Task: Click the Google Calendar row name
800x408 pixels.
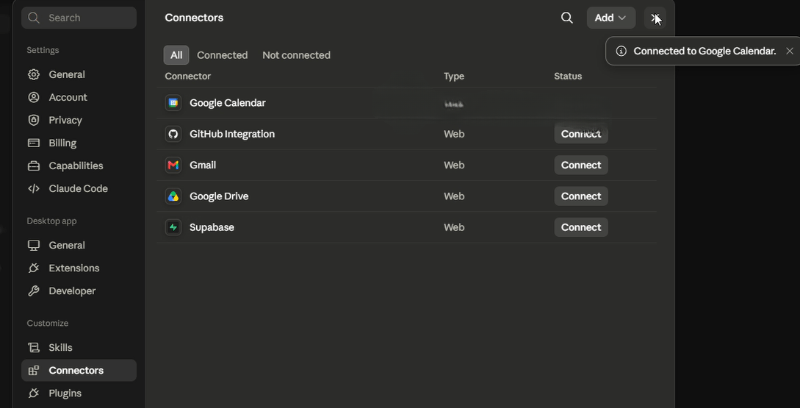Action: tap(228, 103)
